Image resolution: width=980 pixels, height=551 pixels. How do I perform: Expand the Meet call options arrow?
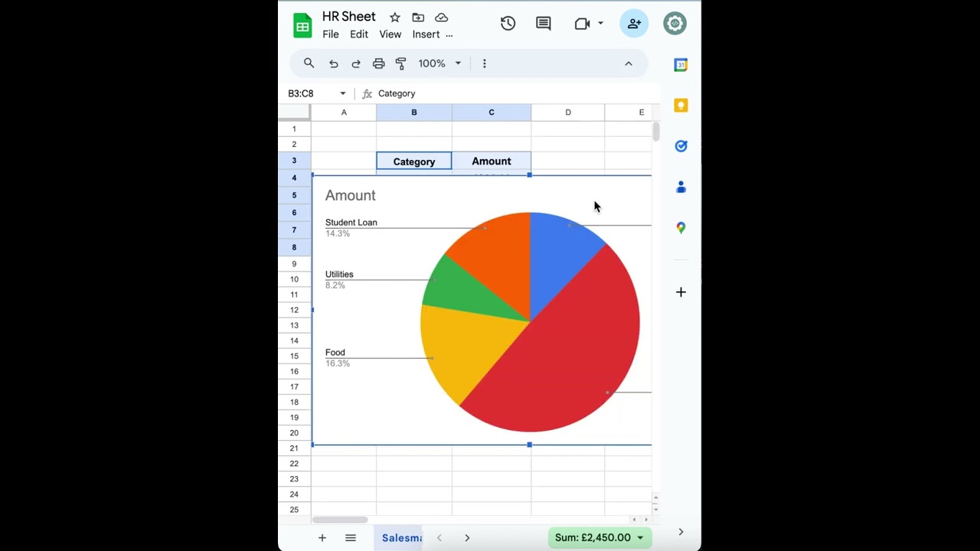click(x=600, y=24)
